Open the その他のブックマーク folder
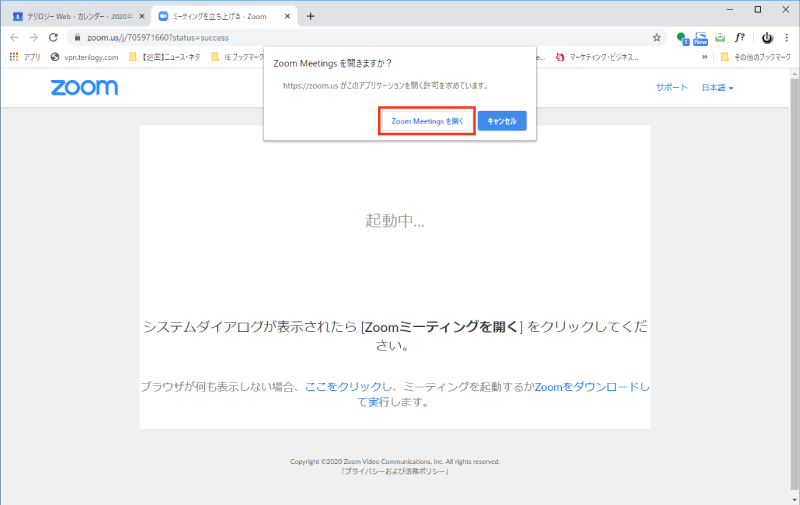800x505 pixels. pyautogui.click(x=756, y=57)
